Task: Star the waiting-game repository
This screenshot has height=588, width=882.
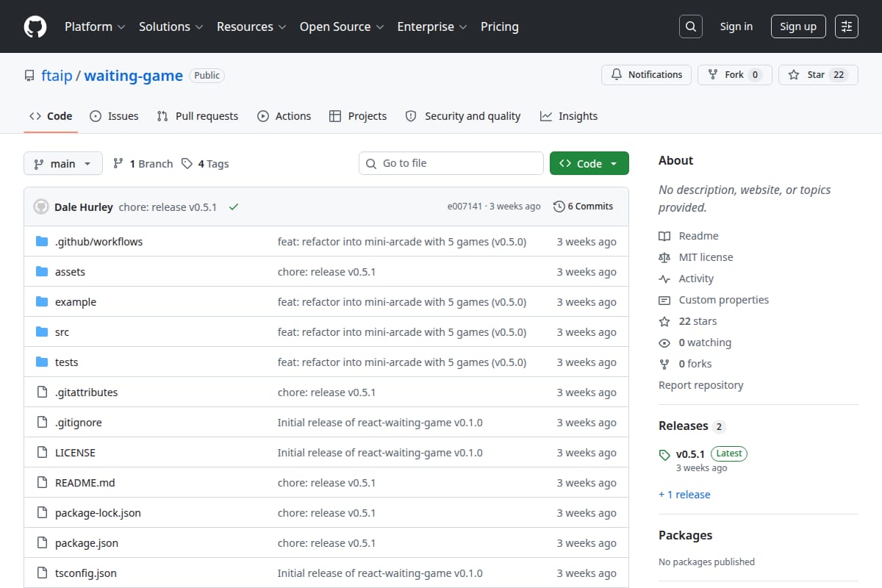Action: click(818, 74)
